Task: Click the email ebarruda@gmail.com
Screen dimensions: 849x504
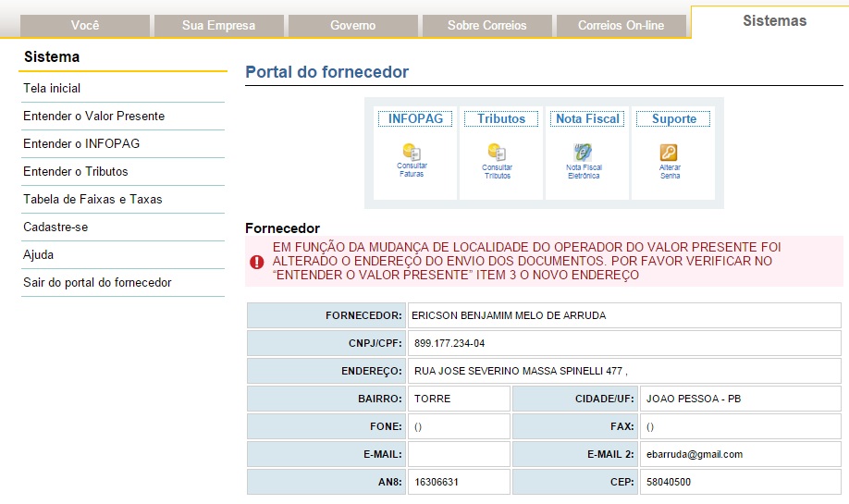Action: click(x=695, y=455)
